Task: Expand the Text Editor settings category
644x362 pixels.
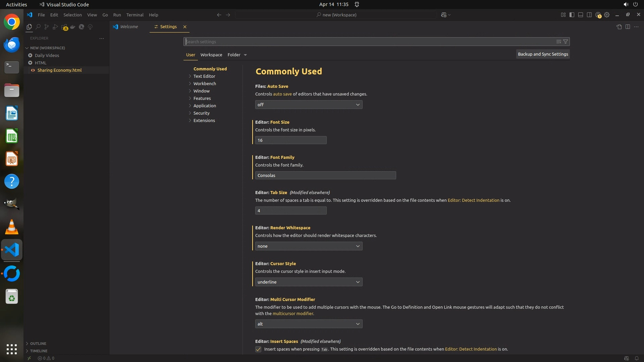Action: tap(204, 76)
